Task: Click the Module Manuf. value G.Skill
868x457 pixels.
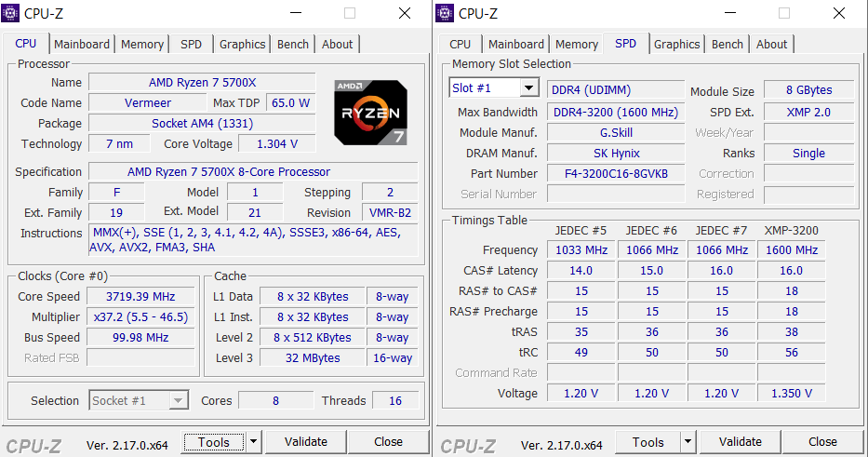Action: [x=616, y=132]
